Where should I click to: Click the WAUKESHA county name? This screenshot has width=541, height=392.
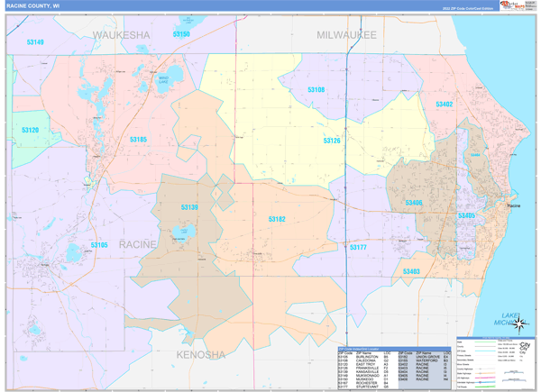pyautogui.click(x=121, y=34)
